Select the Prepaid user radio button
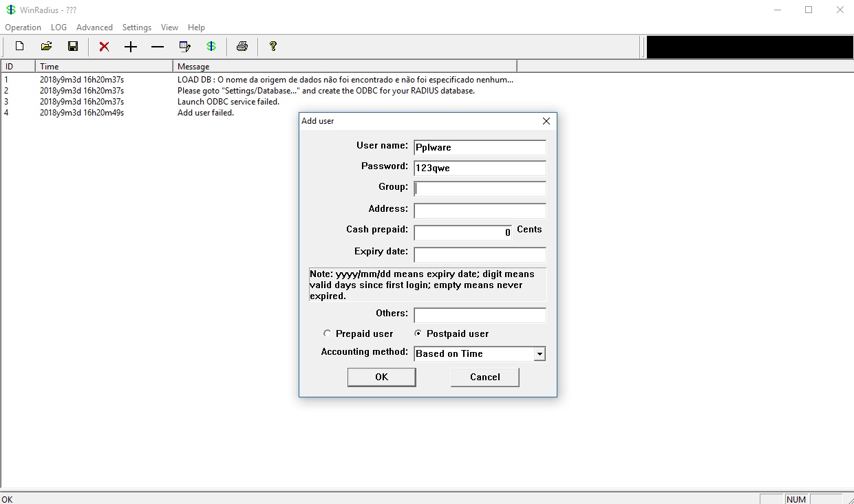The height and width of the screenshot is (504, 854). tap(327, 333)
